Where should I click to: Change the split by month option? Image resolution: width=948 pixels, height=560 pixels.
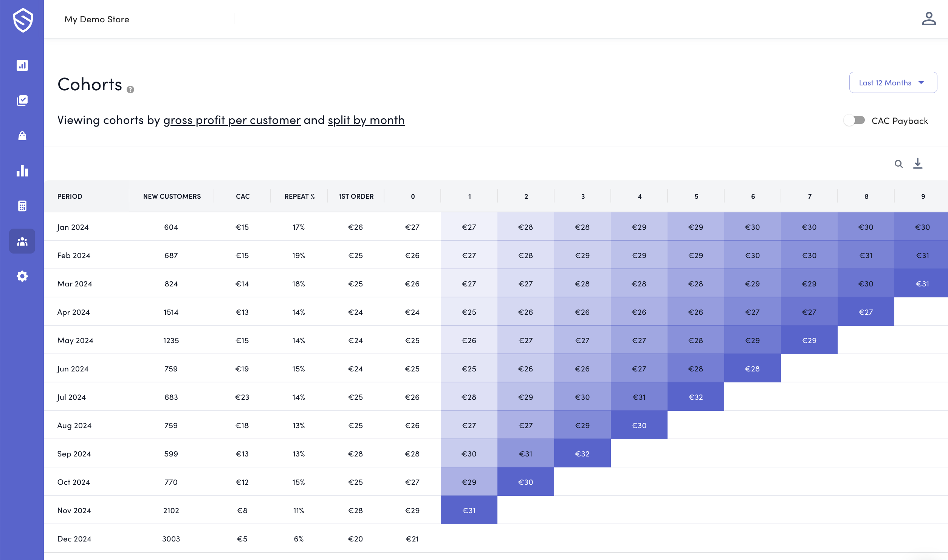(x=366, y=120)
